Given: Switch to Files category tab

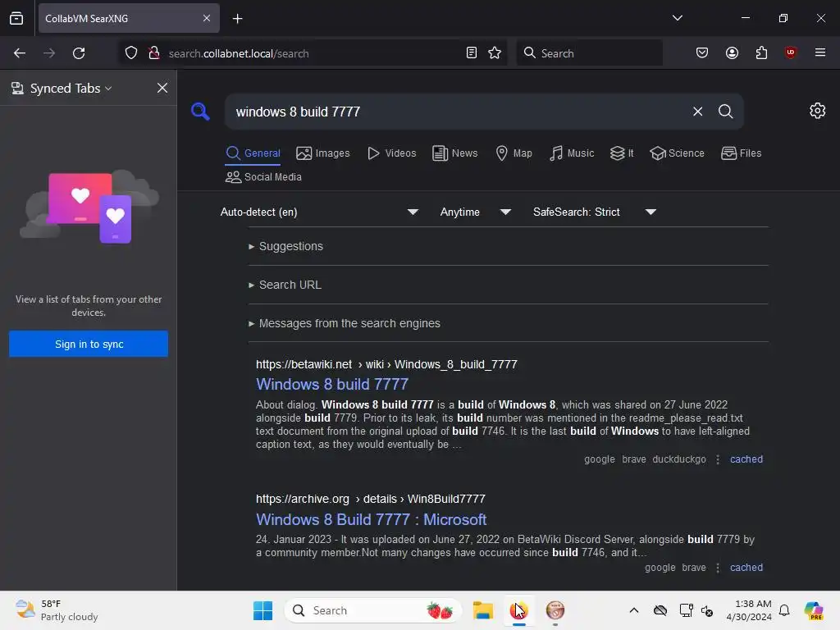Looking at the screenshot, I should [741, 153].
